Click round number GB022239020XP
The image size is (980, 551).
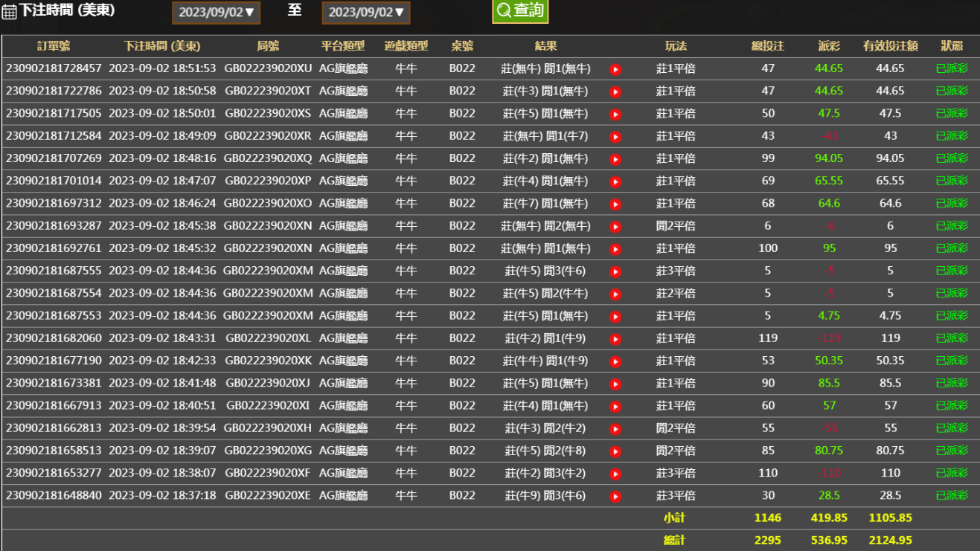tap(268, 181)
